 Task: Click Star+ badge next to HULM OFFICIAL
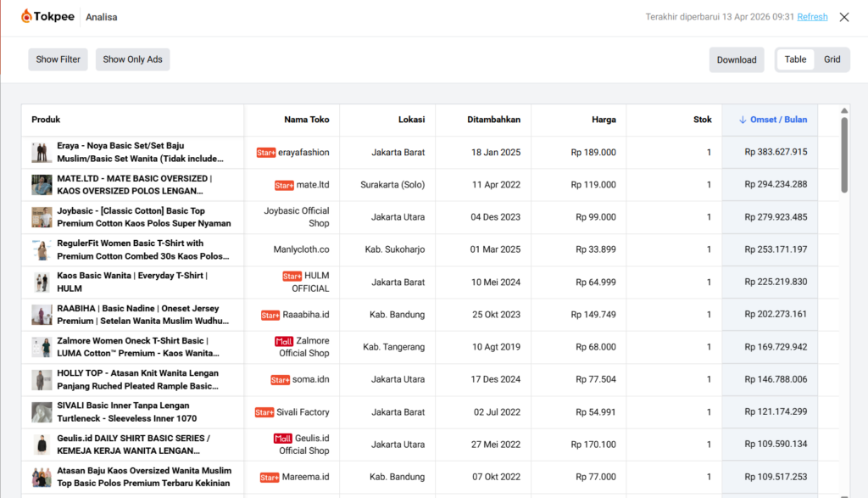point(292,276)
